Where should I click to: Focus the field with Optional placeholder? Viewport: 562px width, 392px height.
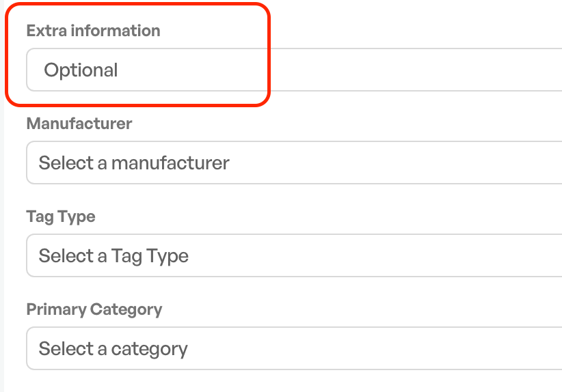click(x=294, y=70)
